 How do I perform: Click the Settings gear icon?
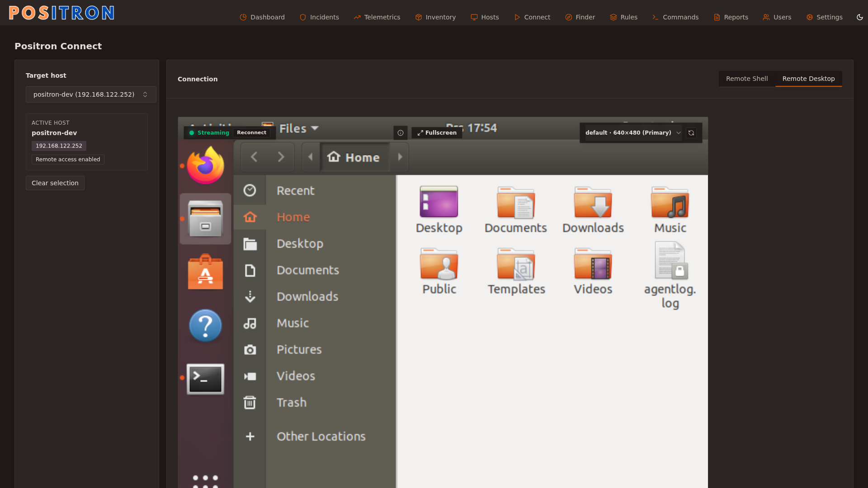coord(809,17)
